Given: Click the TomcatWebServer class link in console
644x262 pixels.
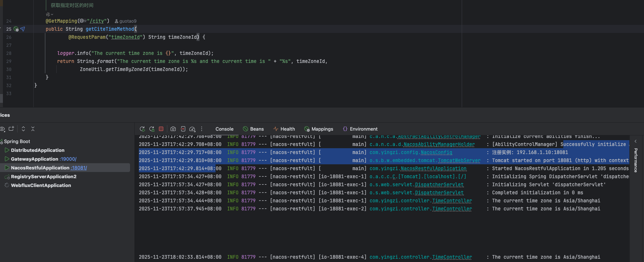Looking at the screenshot, I should [459, 161].
